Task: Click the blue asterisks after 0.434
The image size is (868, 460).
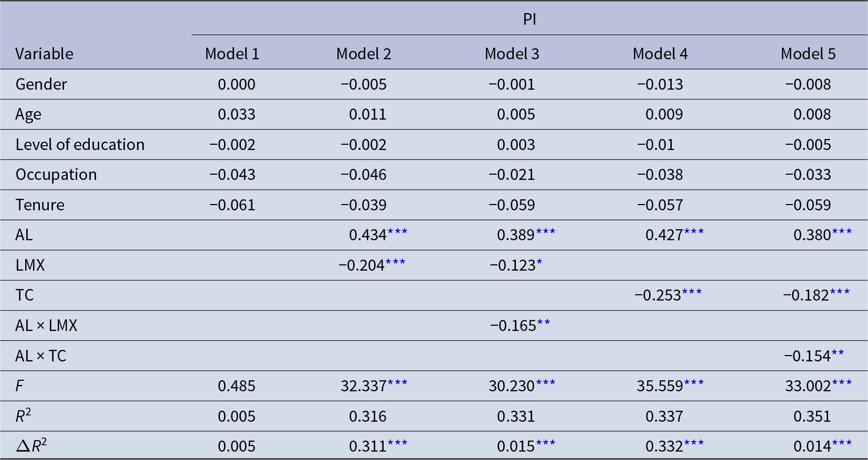Action: (397, 232)
